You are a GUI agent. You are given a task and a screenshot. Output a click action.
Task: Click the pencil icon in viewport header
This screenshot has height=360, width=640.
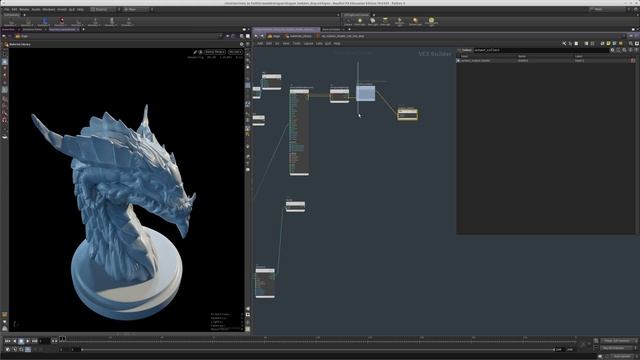point(195,52)
